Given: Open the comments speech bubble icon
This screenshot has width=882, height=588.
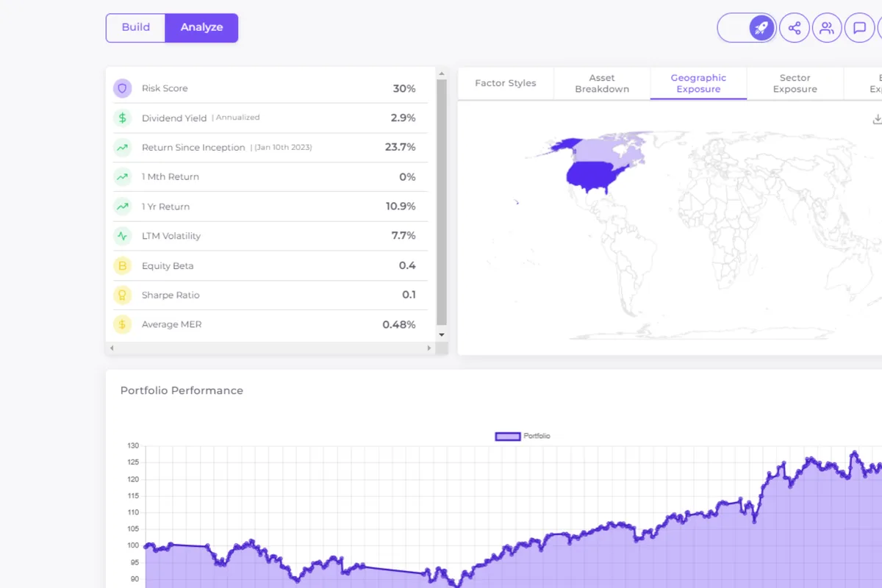Looking at the screenshot, I should pyautogui.click(x=859, y=28).
